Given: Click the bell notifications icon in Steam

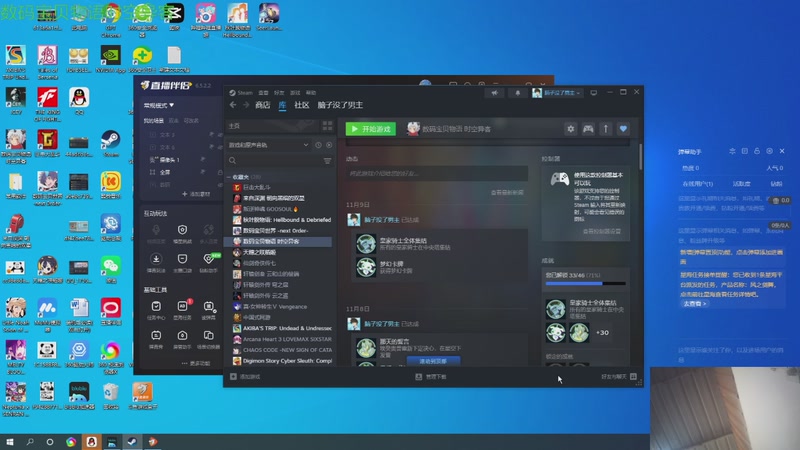Looking at the screenshot, I should 517,93.
